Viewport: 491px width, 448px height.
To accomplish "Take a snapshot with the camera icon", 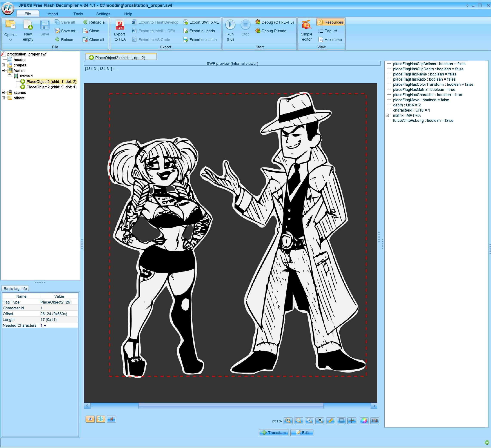I will 375,420.
